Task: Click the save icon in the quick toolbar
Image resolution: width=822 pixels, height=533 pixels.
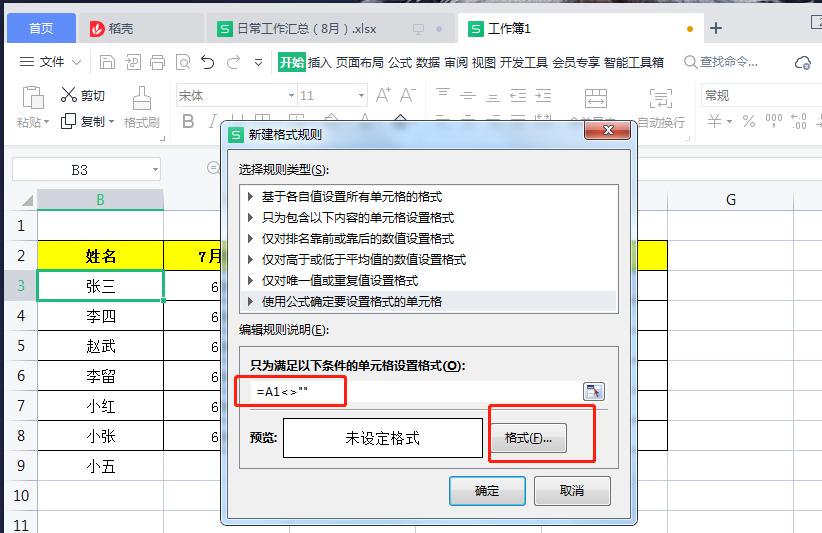Action: click(107, 62)
